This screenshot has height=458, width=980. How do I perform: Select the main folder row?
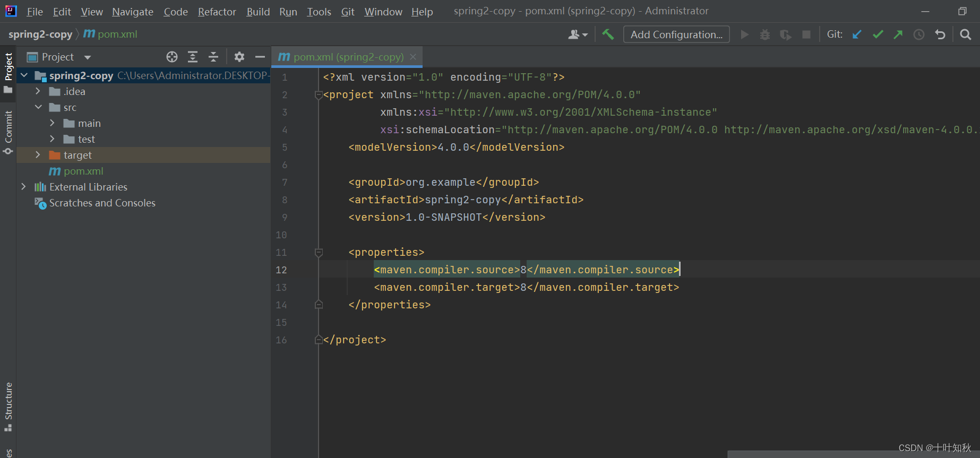144,123
